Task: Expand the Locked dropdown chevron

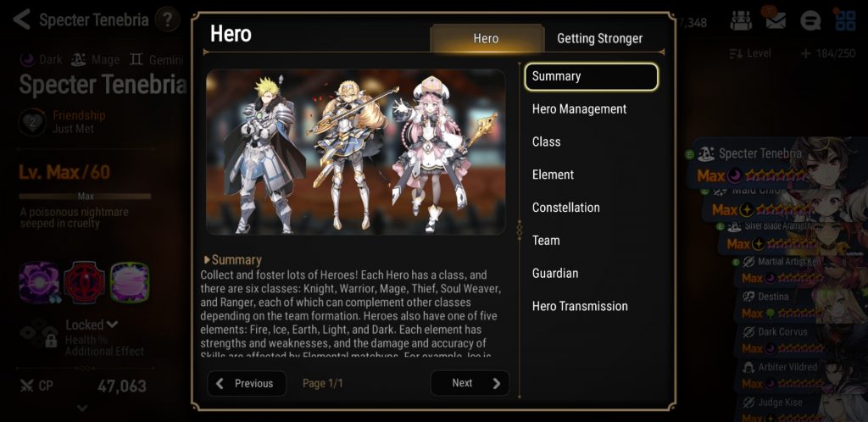Action: 113,325
